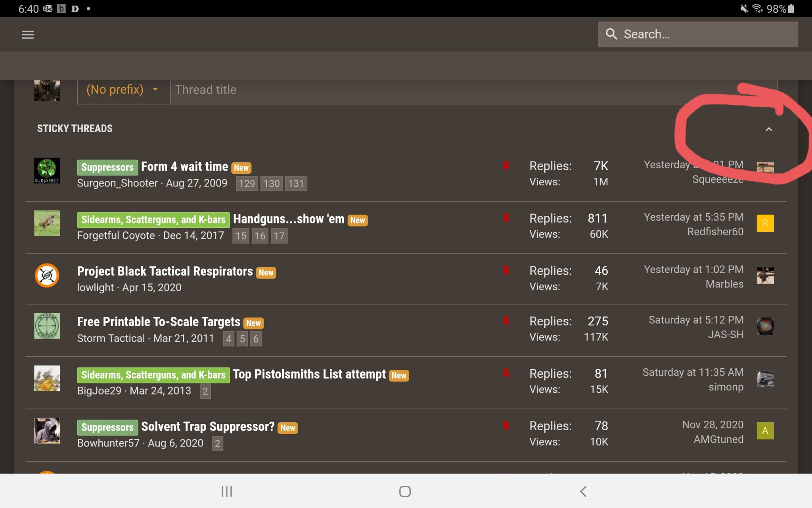Tap the Android home button
The image size is (812, 508).
405,491
